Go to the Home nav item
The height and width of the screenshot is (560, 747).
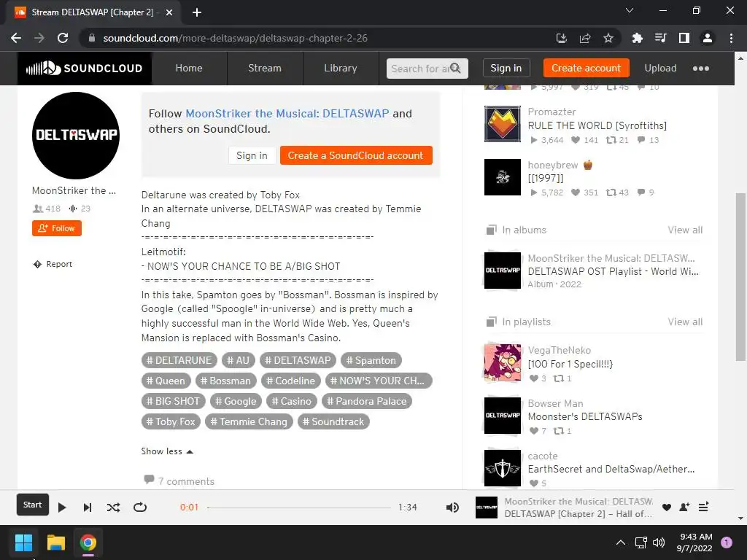tap(189, 68)
